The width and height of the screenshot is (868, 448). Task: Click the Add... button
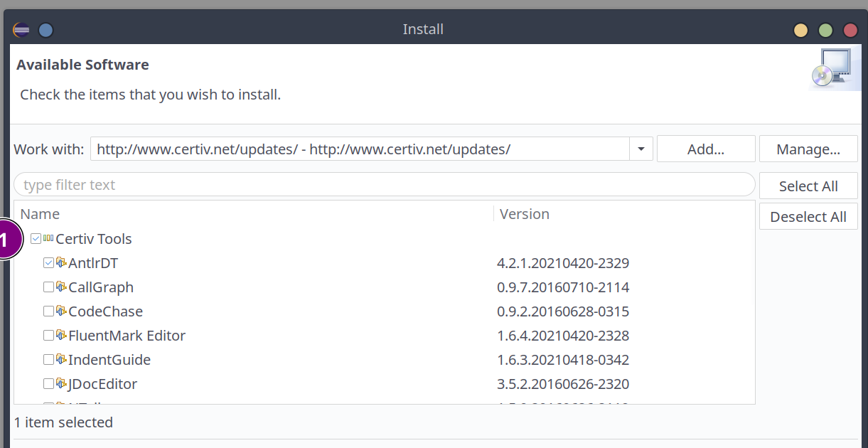point(705,149)
